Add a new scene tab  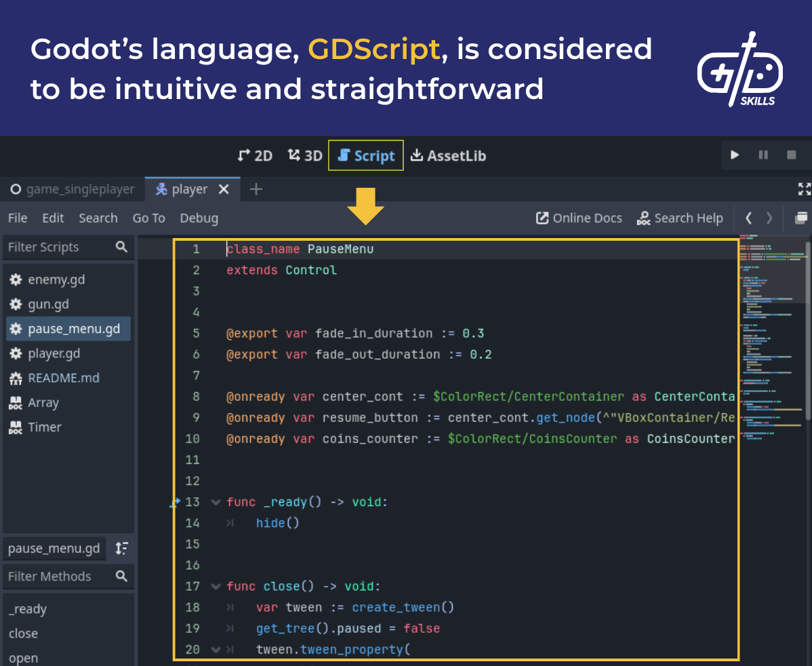[x=256, y=189]
